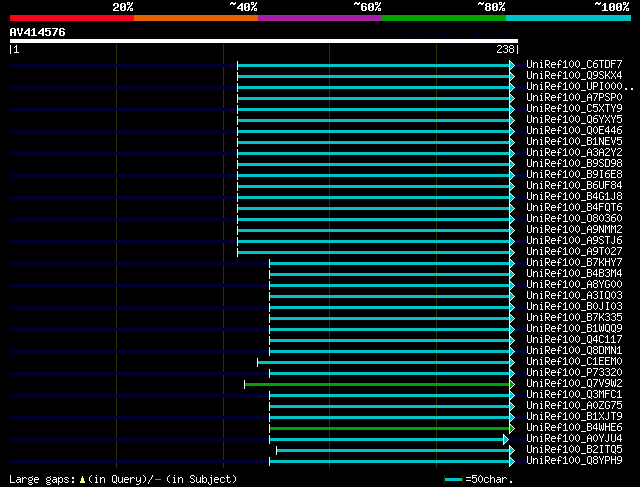The height and width of the screenshot is (487, 640).
Task: Click UniRef100_A3A2Y2 label
Action: [x=574, y=153]
